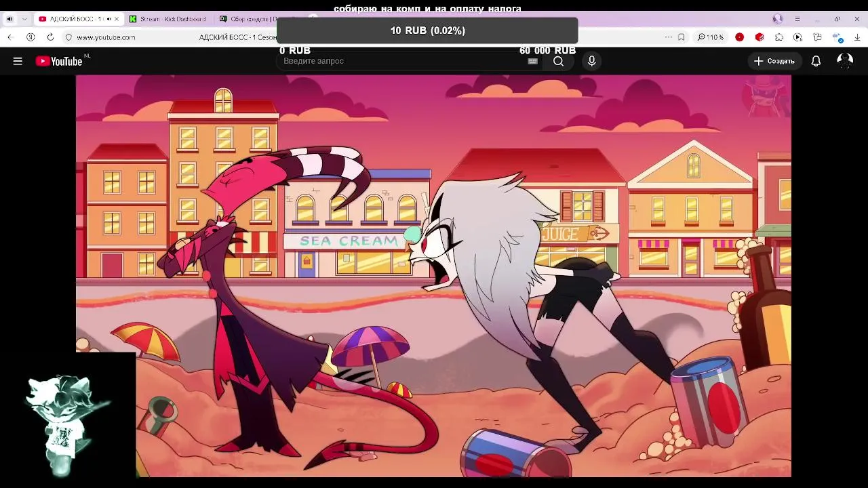The image size is (868, 488).
Task: Switch to the Сбор средств tab
Action: (251, 19)
